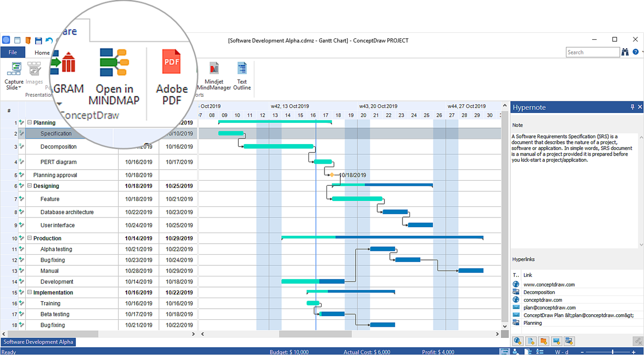Click the w43, 20 Oct 2019 week header

tap(378, 106)
